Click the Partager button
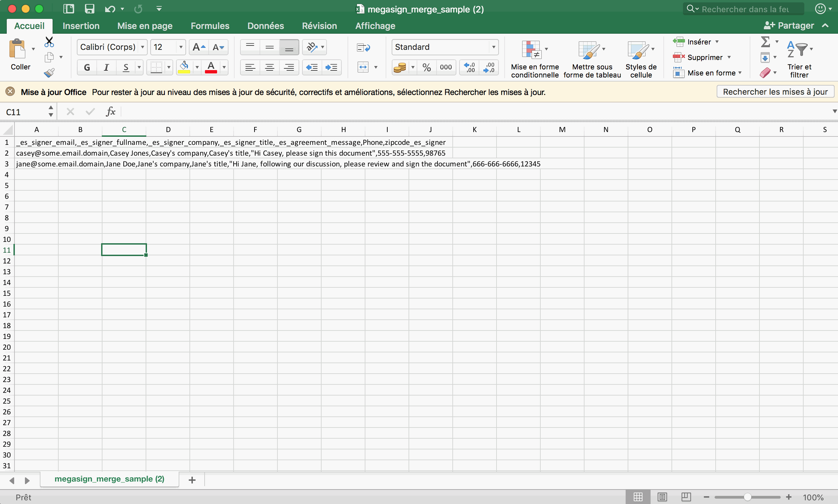838x504 pixels. pos(788,26)
